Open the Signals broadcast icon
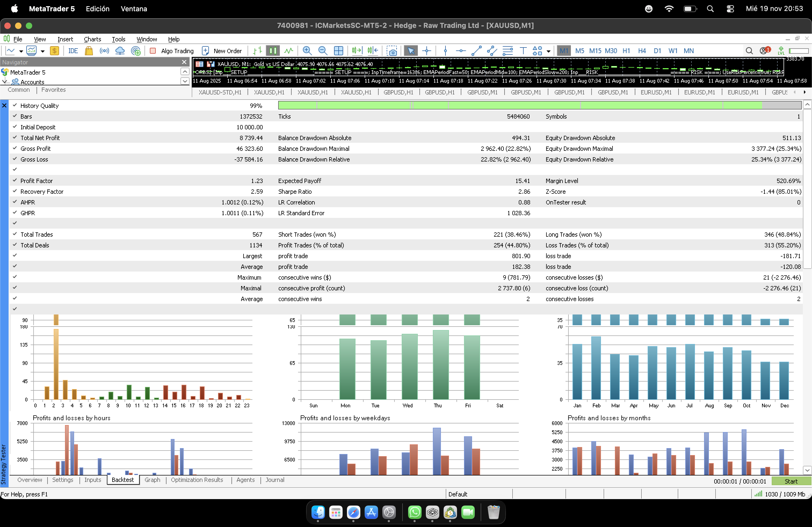This screenshot has height=527, width=812. (x=104, y=51)
